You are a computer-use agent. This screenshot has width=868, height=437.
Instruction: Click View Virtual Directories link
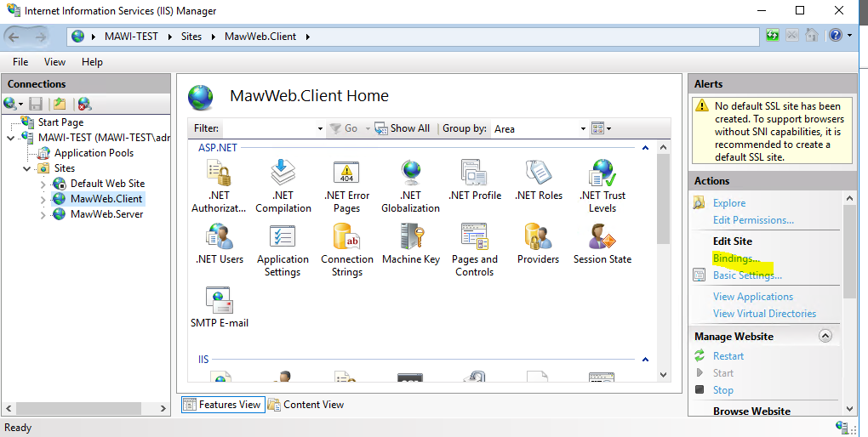pyautogui.click(x=764, y=313)
